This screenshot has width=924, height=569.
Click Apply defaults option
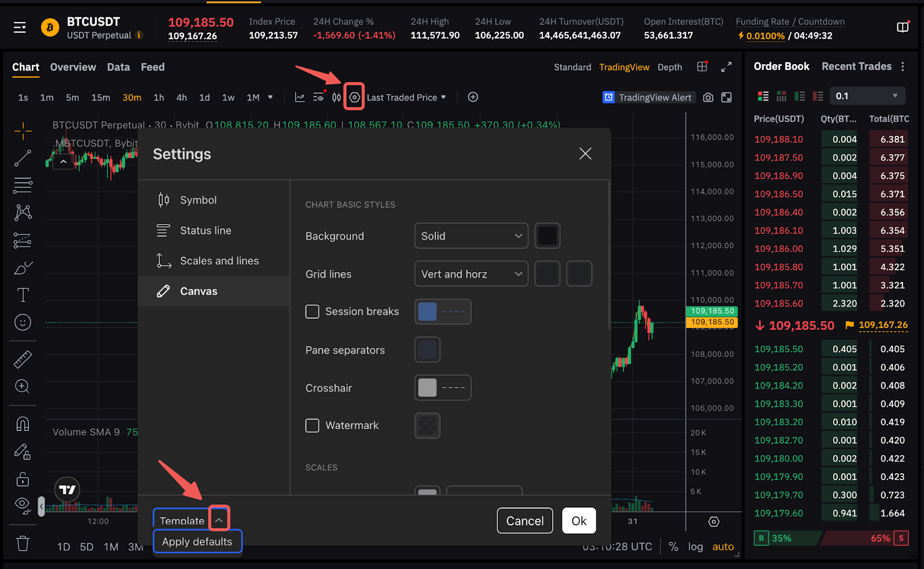pos(197,542)
